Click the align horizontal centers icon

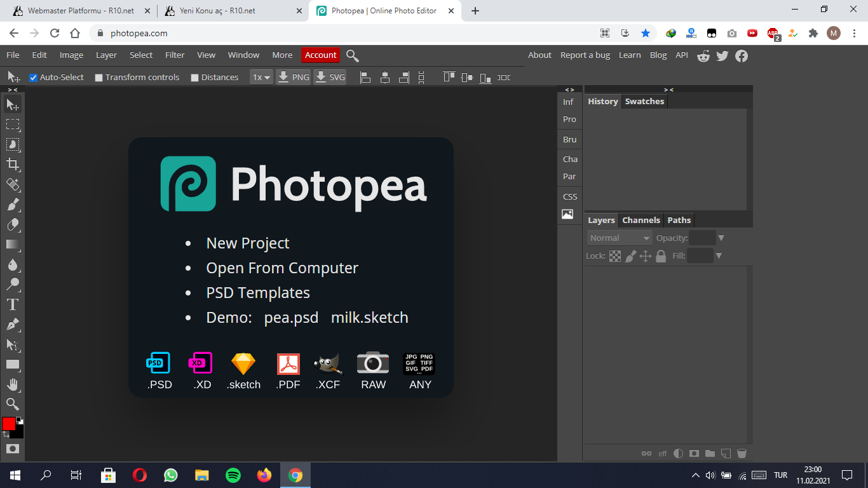click(x=385, y=78)
